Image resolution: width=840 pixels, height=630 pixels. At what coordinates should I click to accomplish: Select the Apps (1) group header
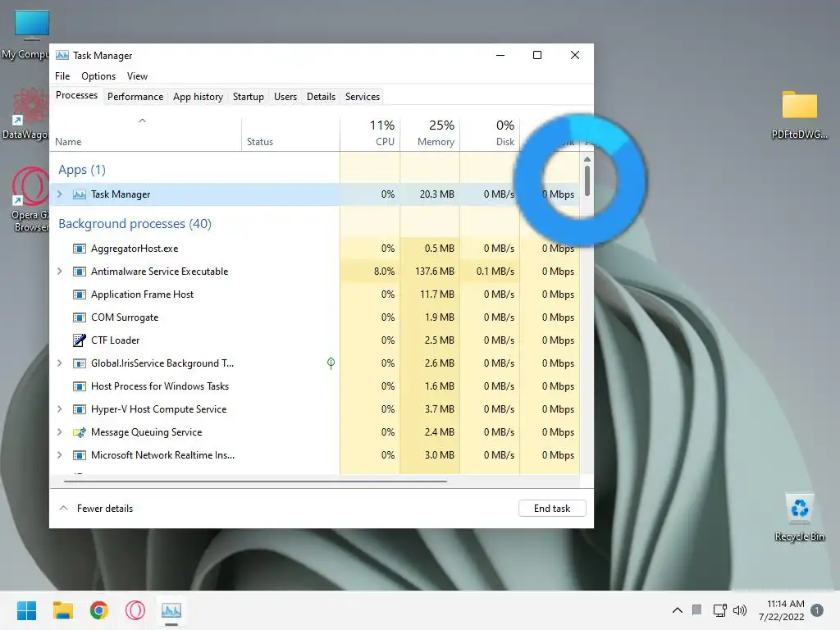(x=82, y=170)
